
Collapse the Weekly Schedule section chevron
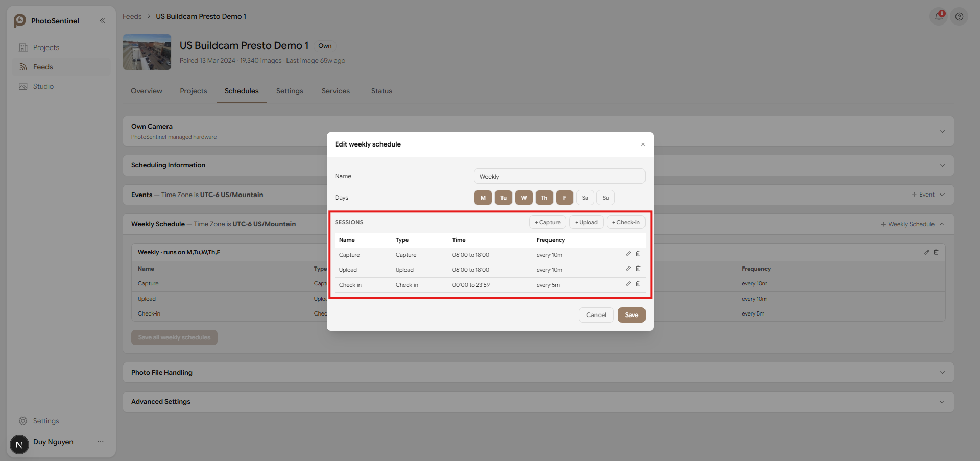coord(942,224)
